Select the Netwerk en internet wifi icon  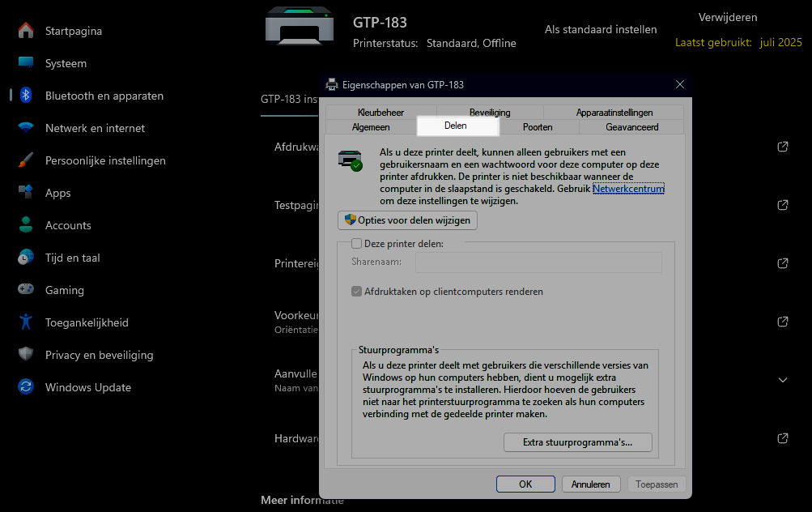[x=26, y=128]
